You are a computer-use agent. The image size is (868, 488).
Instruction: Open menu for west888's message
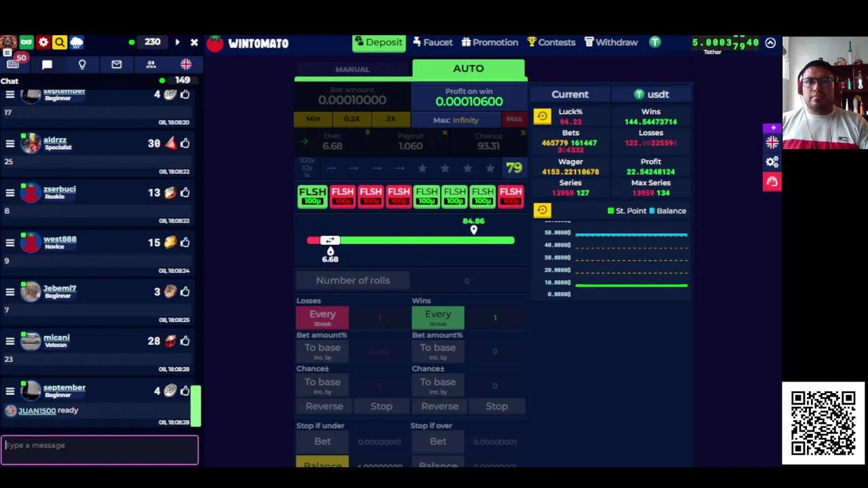tap(9, 243)
